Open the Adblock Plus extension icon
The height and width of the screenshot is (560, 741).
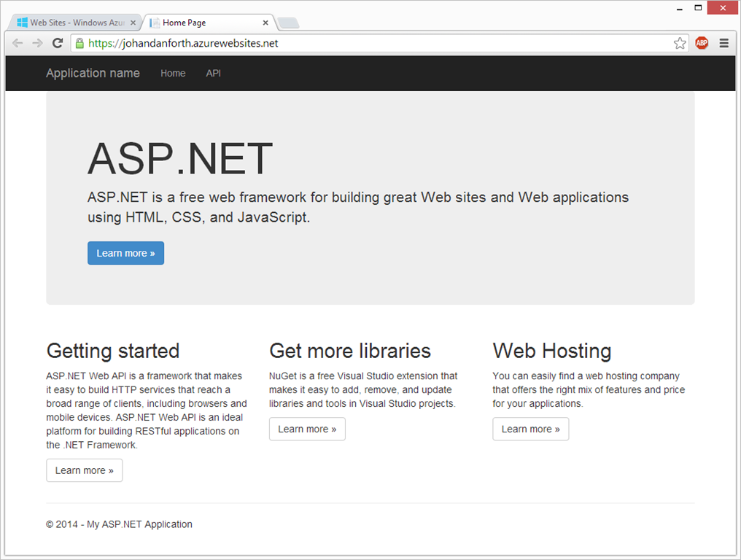click(702, 43)
